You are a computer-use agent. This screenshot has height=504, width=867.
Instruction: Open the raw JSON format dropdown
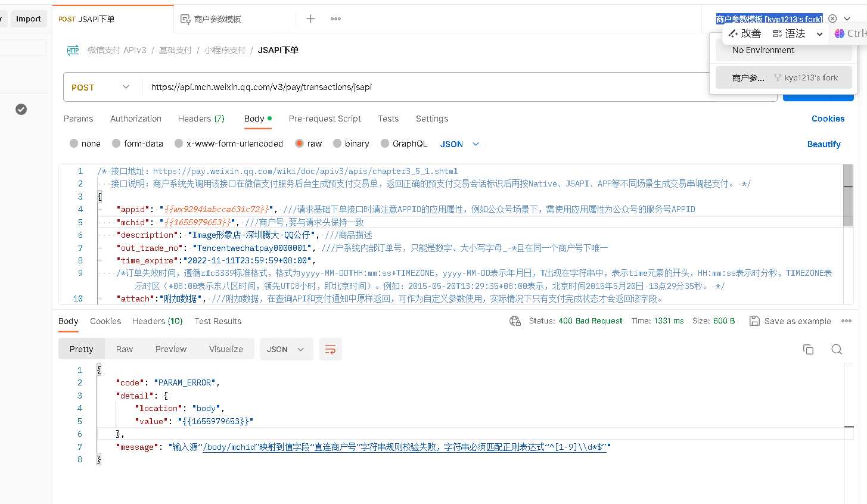click(459, 144)
